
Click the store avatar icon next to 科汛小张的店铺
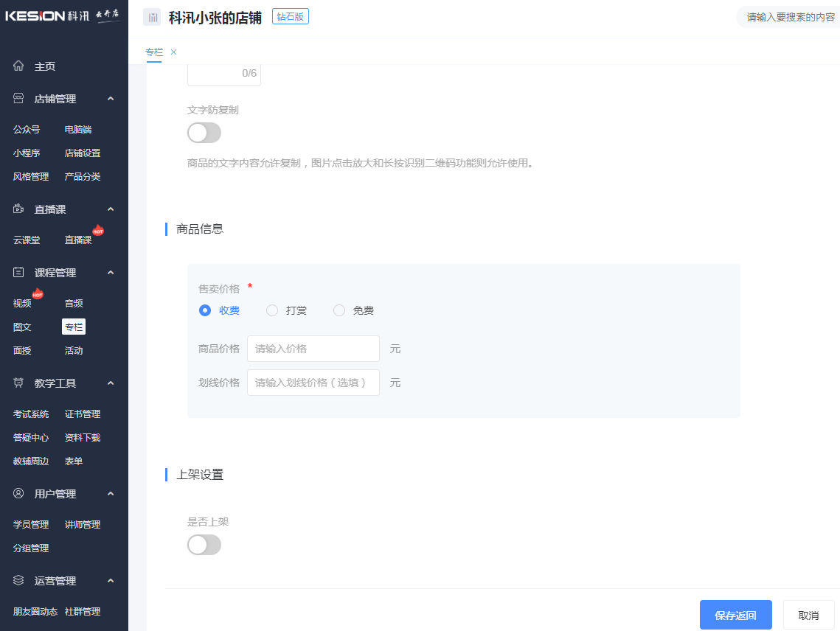pyautogui.click(x=152, y=15)
